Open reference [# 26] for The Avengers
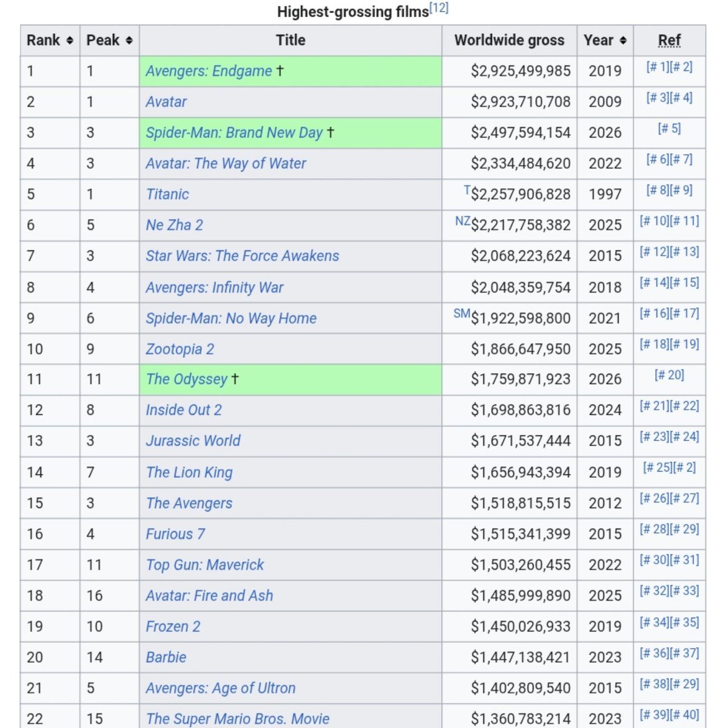The height and width of the screenshot is (728, 728). click(x=655, y=499)
